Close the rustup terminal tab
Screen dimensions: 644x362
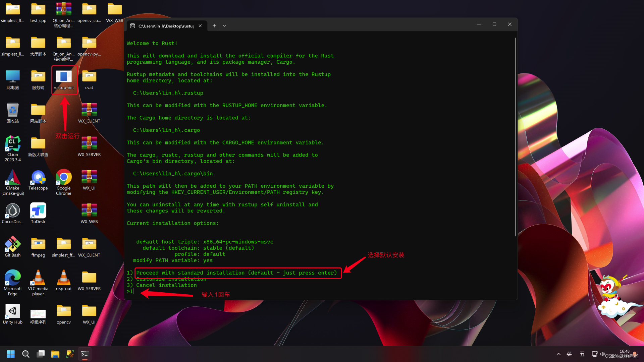(200, 25)
